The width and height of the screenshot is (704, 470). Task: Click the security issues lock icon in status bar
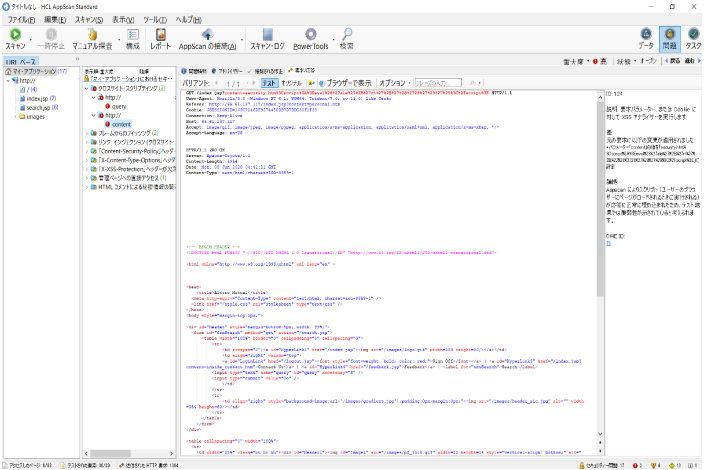point(582,466)
